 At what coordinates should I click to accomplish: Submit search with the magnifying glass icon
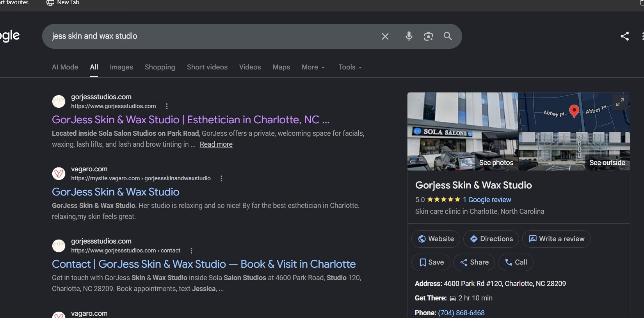[448, 36]
